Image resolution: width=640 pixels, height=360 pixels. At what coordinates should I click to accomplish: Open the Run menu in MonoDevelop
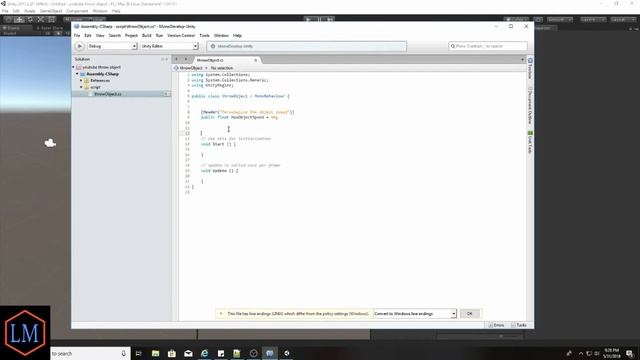point(159,36)
